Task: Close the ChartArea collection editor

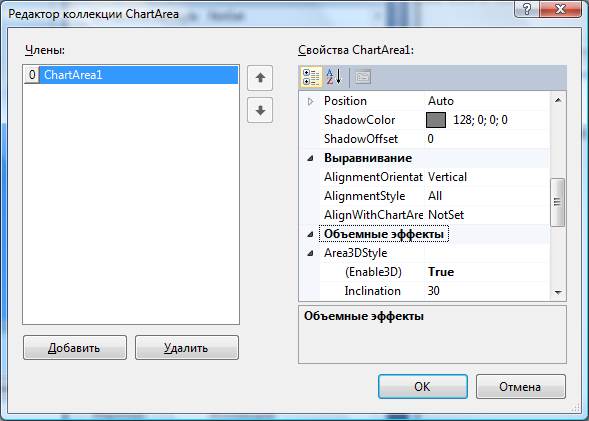Action: pos(560,8)
